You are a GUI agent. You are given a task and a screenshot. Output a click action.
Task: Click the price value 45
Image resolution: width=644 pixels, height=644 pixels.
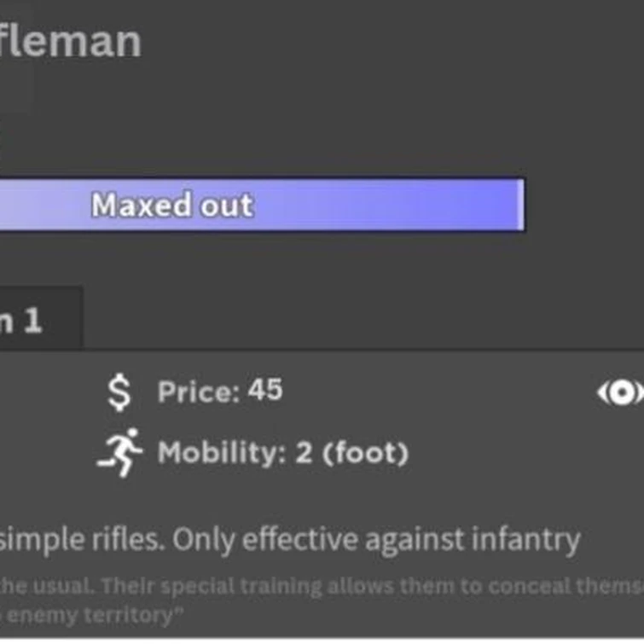(x=264, y=391)
